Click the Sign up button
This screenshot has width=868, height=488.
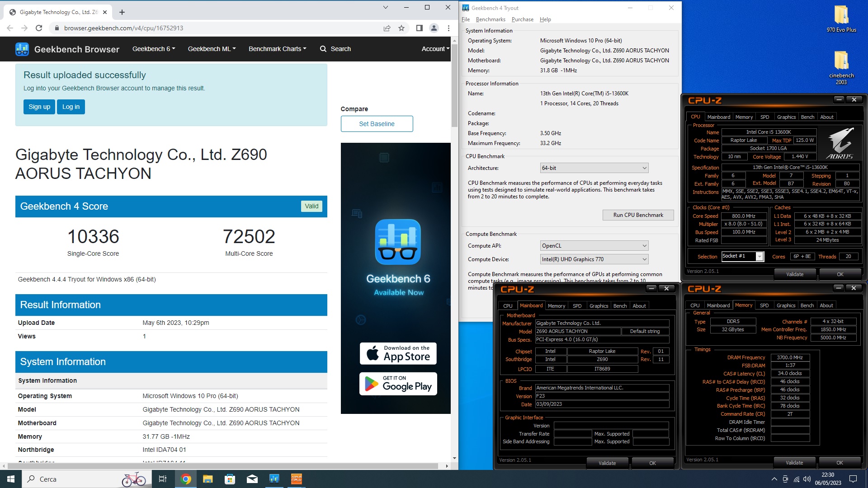pyautogui.click(x=39, y=107)
